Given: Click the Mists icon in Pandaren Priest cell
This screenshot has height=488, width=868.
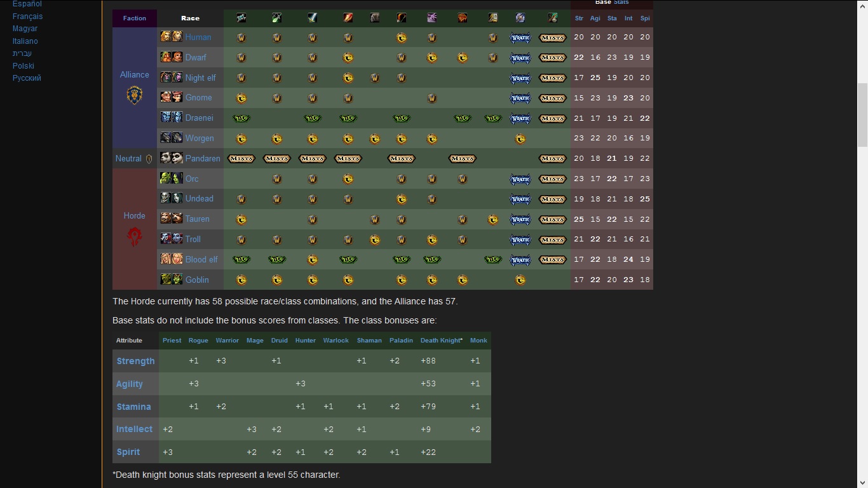Looking at the screenshot, I should (241, 158).
